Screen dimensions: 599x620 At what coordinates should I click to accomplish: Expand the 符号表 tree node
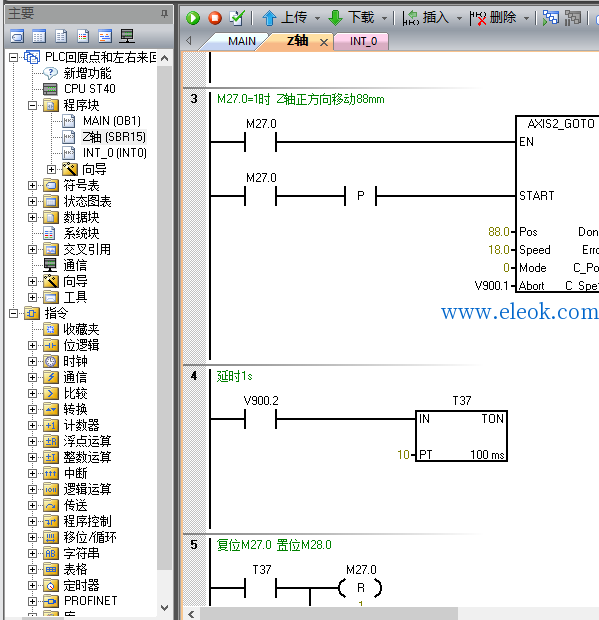pos(32,185)
